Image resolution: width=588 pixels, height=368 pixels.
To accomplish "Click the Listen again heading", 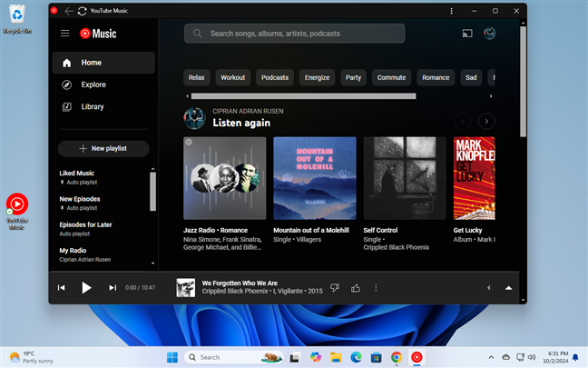I will point(241,123).
